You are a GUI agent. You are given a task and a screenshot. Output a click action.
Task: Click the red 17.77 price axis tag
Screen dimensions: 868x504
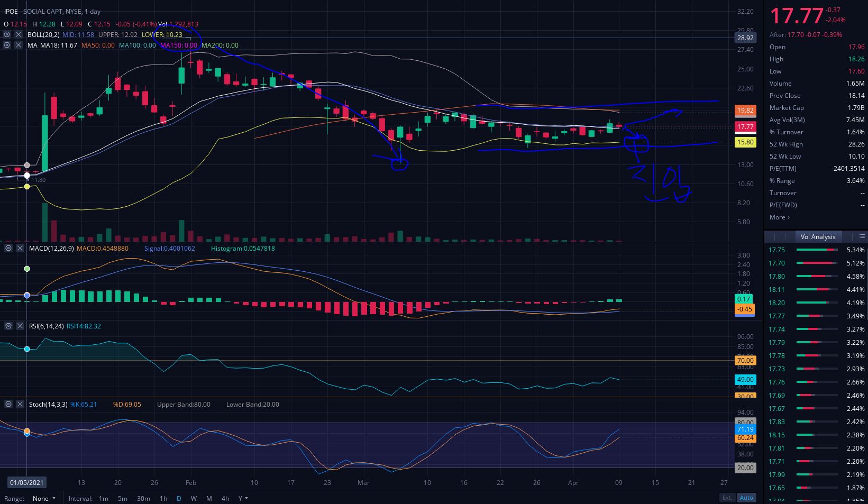(x=745, y=127)
